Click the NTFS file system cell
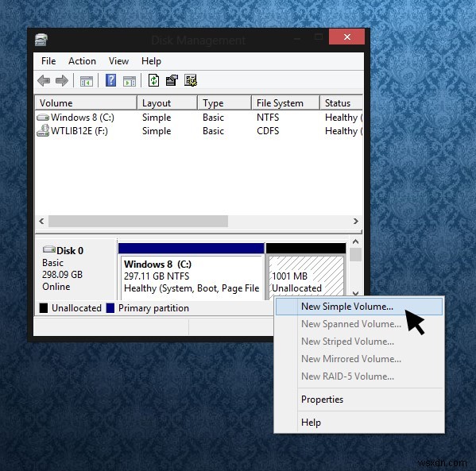Image resolution: width=476 pixels, height=471 pixels. click(x=268, y=117)
